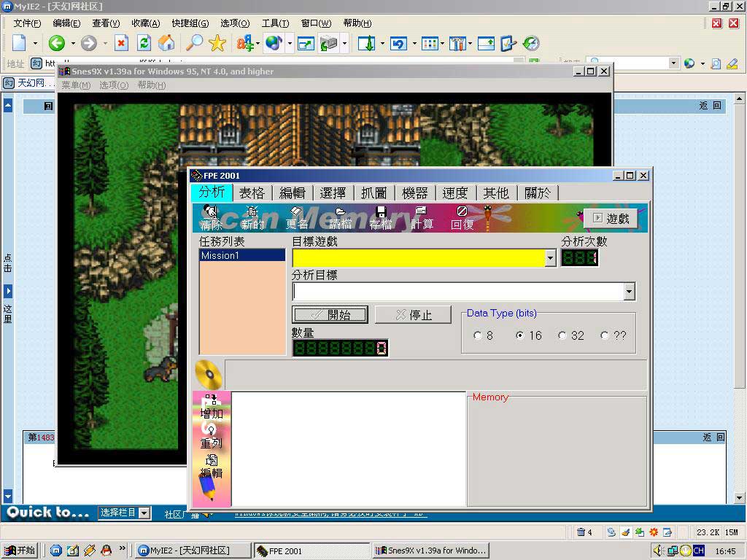Select the 16 bits data type radio
Screen dimensions: 747x560
tap(519, 335)
